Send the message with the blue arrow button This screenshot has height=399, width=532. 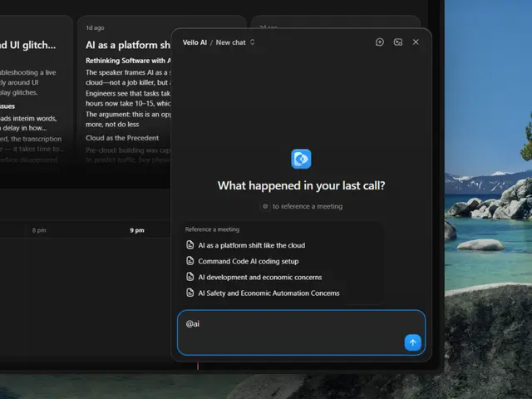pyautogui.click(x=412, y=342)
